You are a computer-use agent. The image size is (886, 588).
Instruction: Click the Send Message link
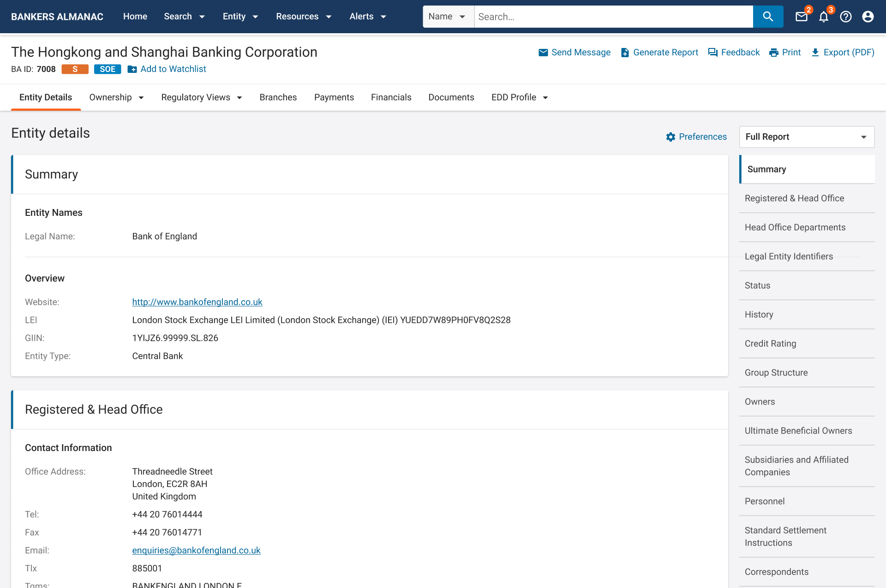[581, 53]
